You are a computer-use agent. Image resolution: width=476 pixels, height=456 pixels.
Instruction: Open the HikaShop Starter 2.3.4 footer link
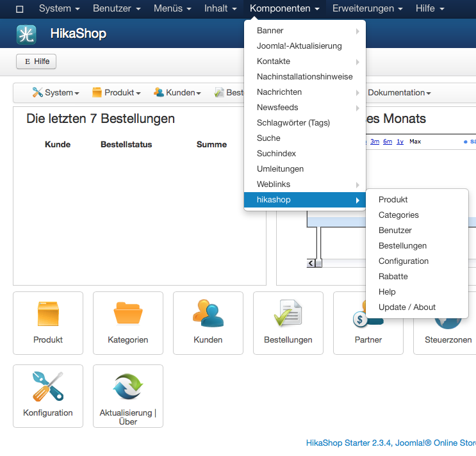click(391, 443)
